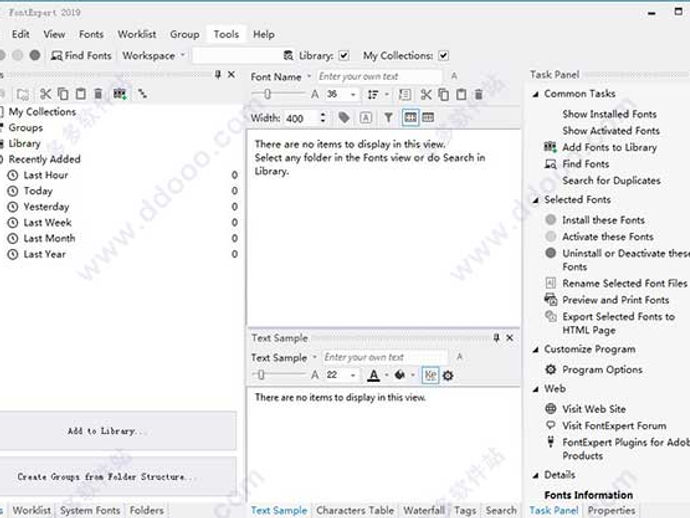
Task: Click the trash icon in the font list toolbar
Action: click(x=479, y=94)
